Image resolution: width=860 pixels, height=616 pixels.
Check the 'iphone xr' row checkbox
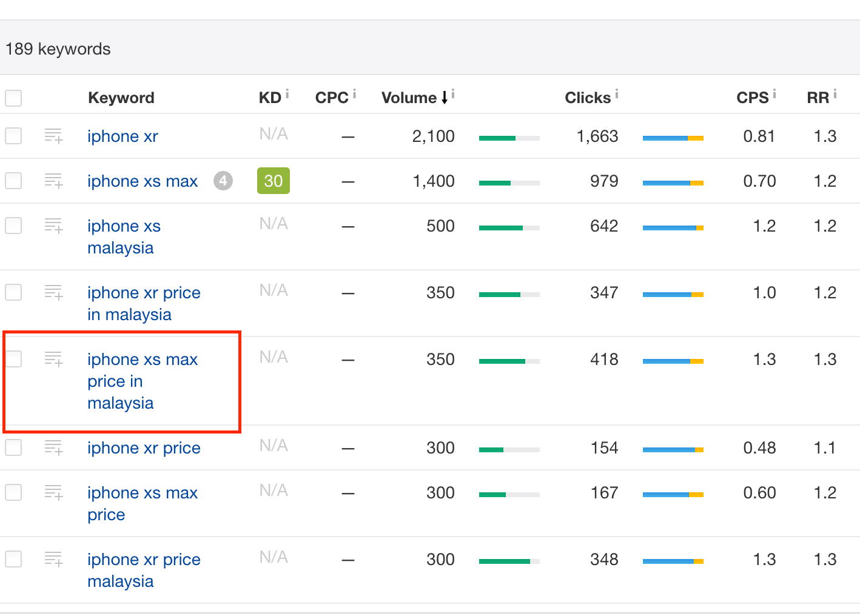coord(13,136)
